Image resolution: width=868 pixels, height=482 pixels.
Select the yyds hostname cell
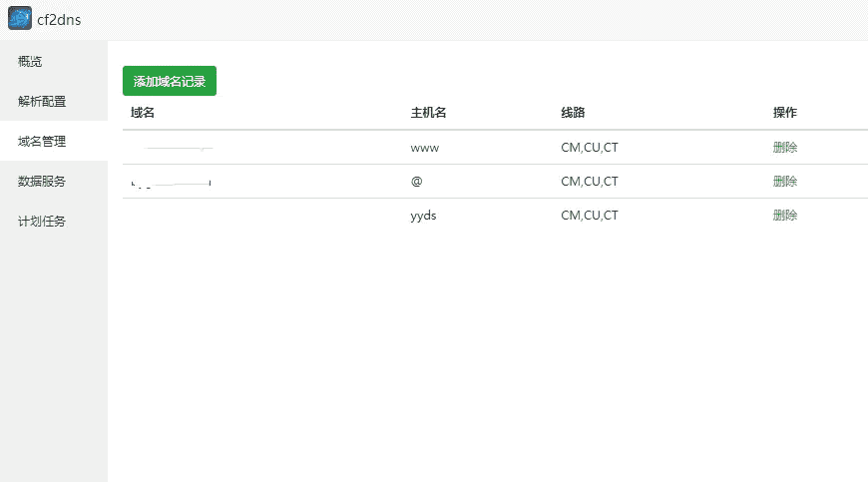click(423, 216)
